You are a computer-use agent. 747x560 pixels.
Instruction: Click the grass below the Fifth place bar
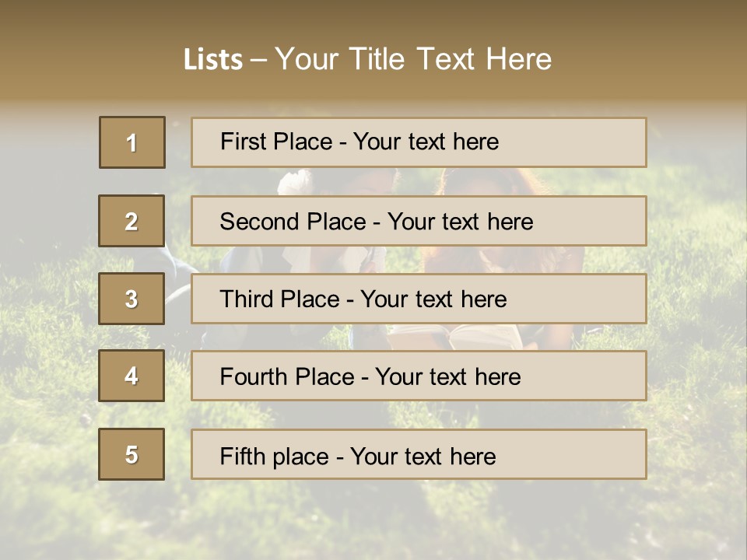[419, 519]
